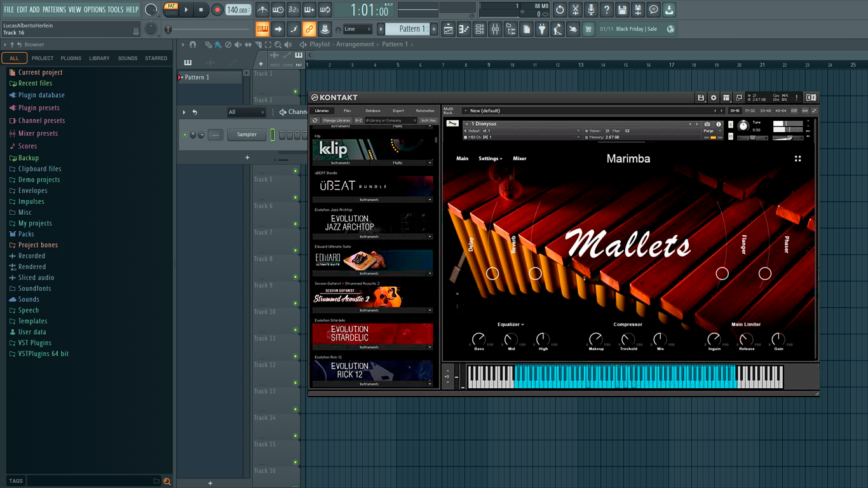Open the Line snap dropdown
The height and width of the screenshot is (488, 868).
(x=358, y=29)
